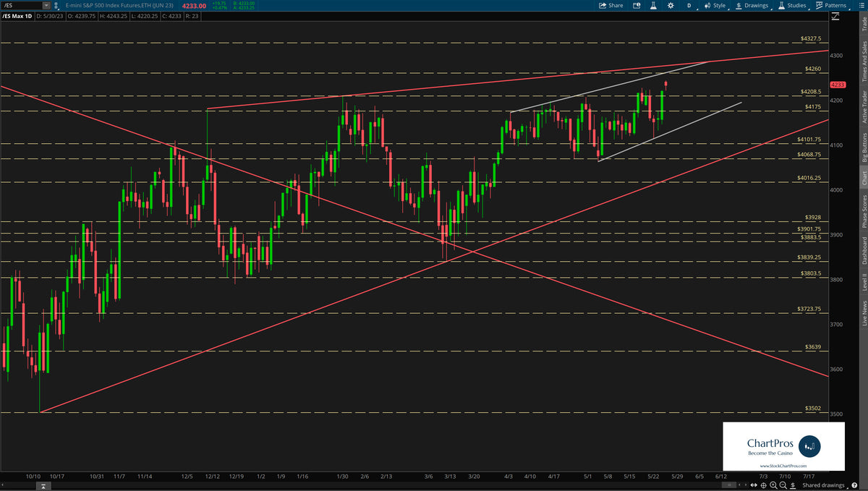Click the /ES Max 1D chart label

17,15
